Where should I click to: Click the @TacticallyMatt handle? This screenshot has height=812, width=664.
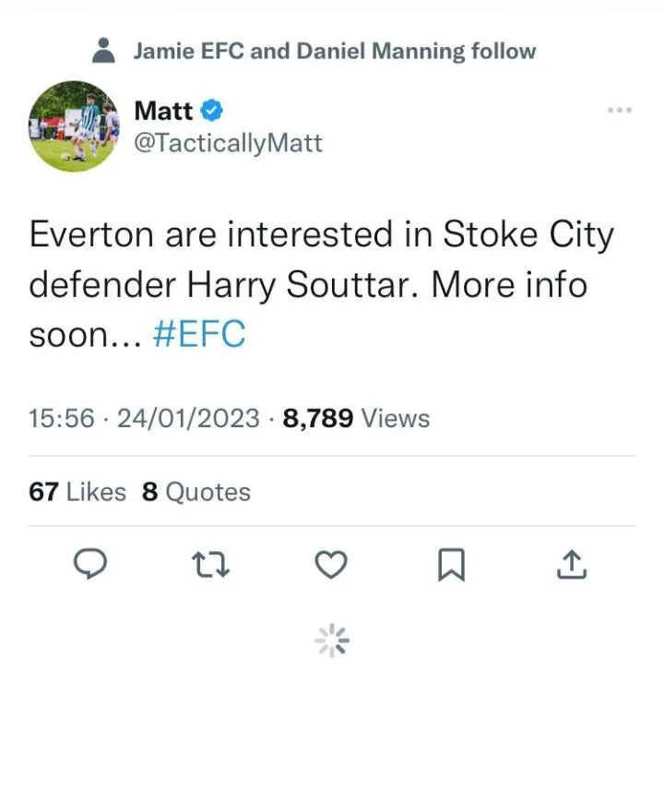tap(228, 144)
